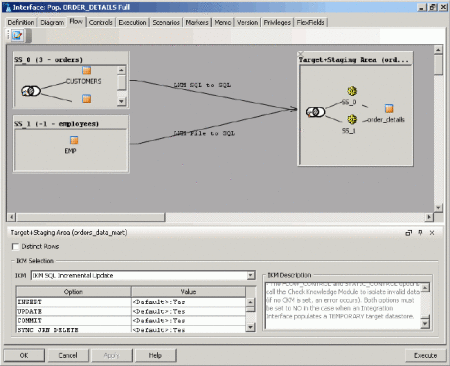Click the Execute button
The image size is (450, 366).
[425, 355]
